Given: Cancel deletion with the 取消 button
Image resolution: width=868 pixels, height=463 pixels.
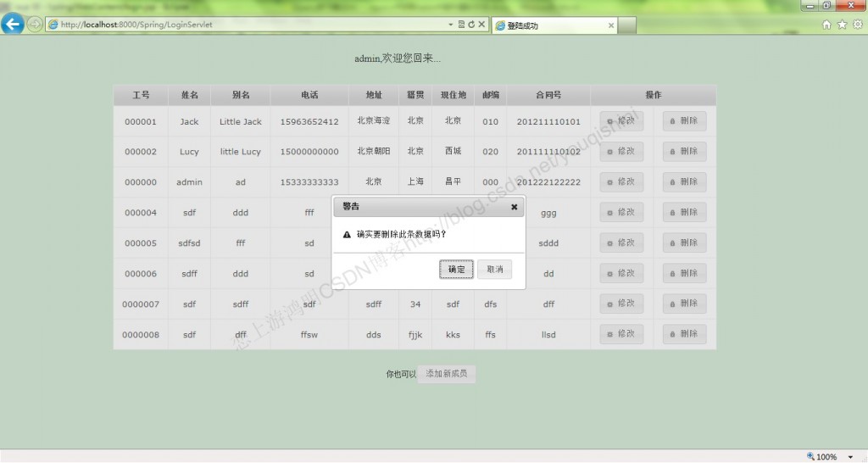Looking at the screenshot, I should pos(494,269).
